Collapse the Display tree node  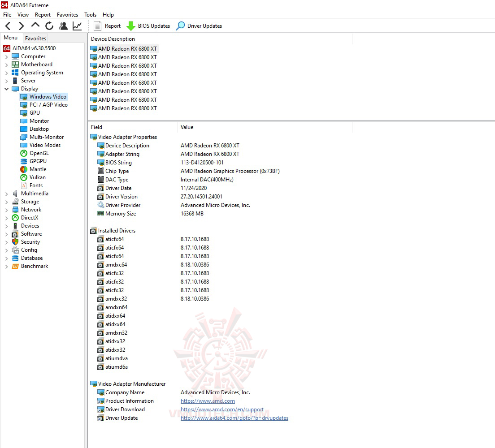[x=6, y=89]
